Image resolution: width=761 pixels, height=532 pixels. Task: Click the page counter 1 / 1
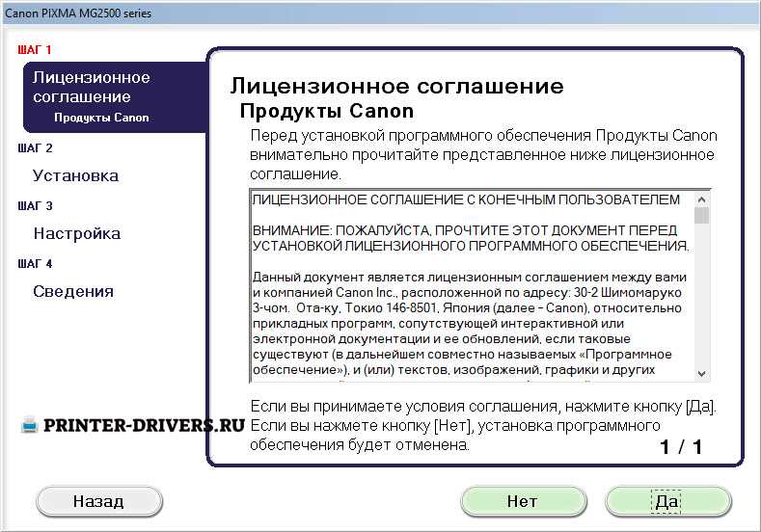pyautogui.click(x=681, y=447)
